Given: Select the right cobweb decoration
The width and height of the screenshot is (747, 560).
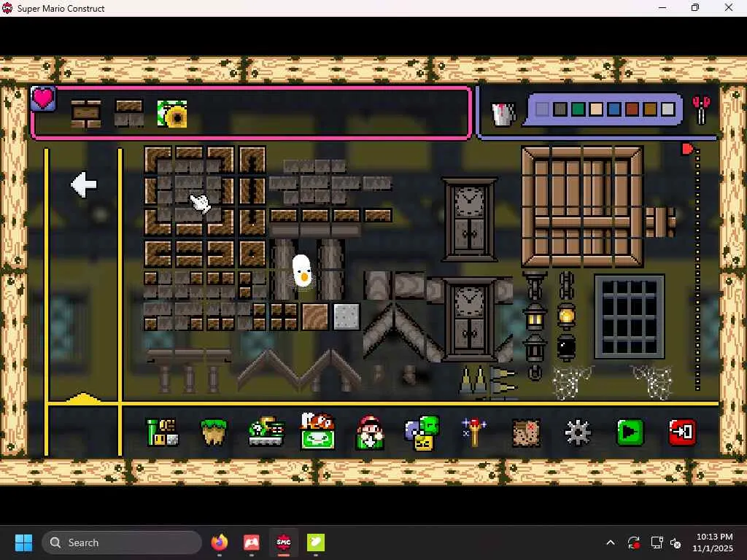Looking at the screenshot, I should pyautogui.click(x=652, y=382).
